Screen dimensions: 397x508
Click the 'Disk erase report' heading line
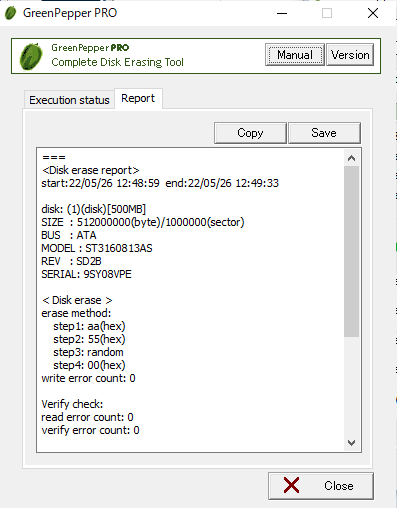click(90, 170)
